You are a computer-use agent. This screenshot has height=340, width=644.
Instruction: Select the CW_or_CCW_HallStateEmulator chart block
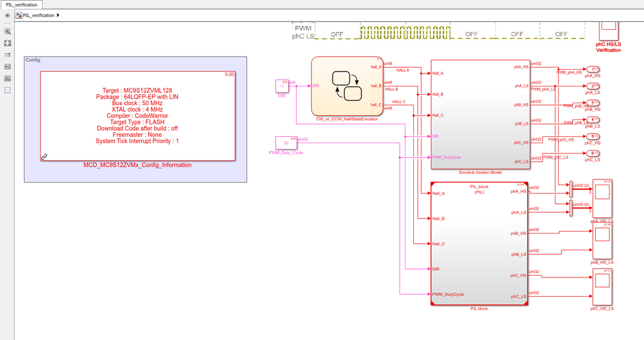point(347,86)
